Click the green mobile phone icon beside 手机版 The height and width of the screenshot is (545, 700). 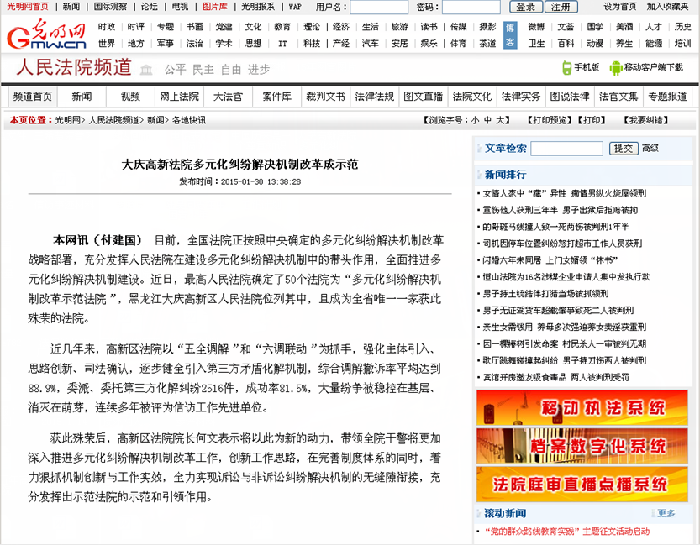coord(567,68)
